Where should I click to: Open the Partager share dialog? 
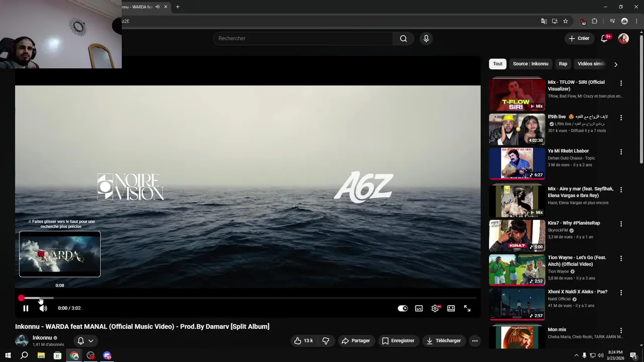(x=356, y=340)
